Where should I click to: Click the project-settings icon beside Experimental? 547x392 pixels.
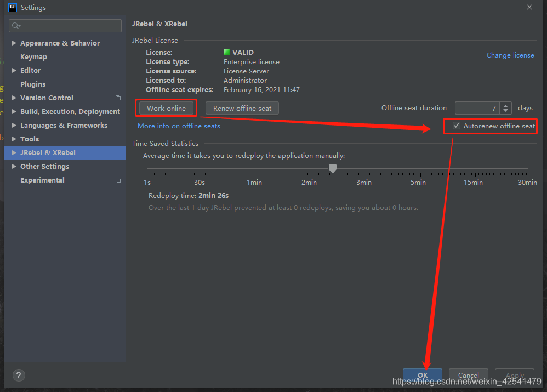coord(118,180)
